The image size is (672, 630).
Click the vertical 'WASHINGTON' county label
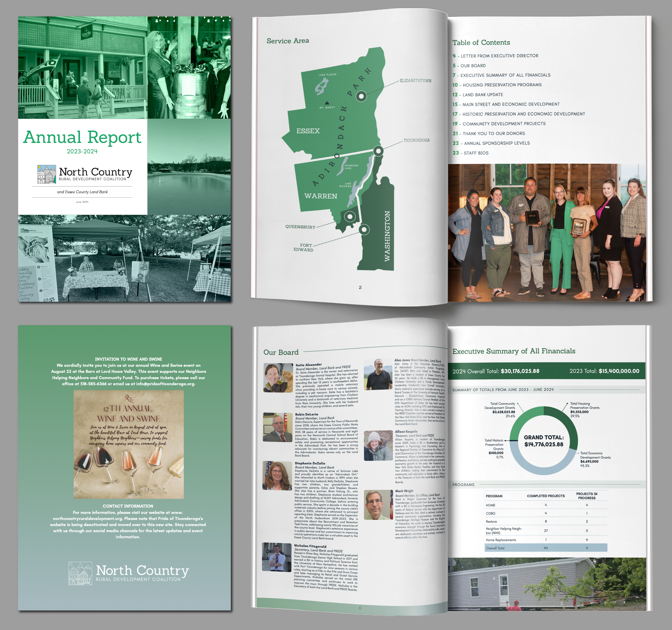(387, 236)
